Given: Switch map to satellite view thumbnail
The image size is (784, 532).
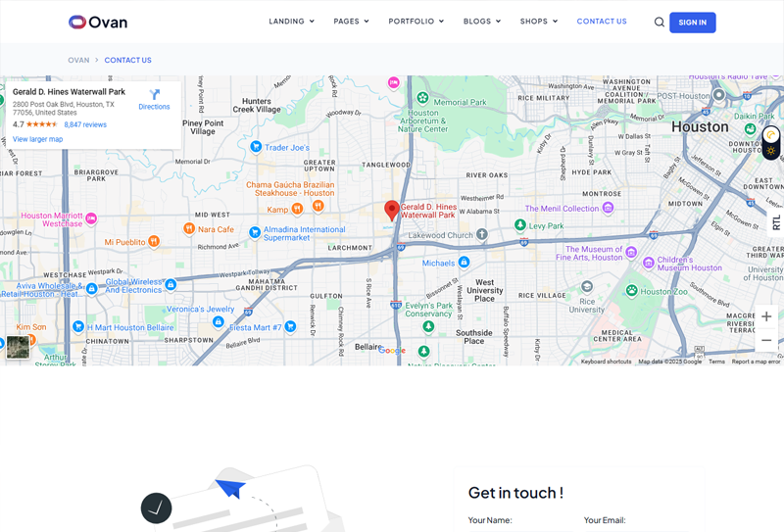Looking at the screenshot, I should point(18,347).
